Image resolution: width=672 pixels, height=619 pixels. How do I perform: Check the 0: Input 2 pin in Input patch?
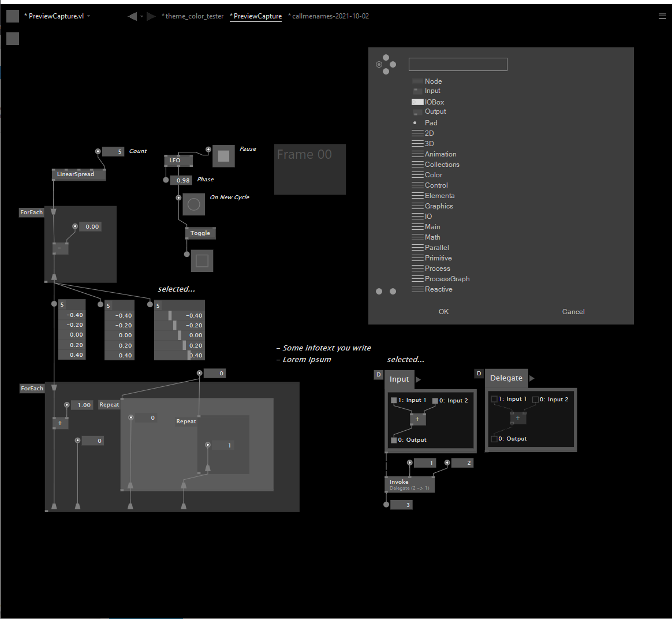coord(435,401)
